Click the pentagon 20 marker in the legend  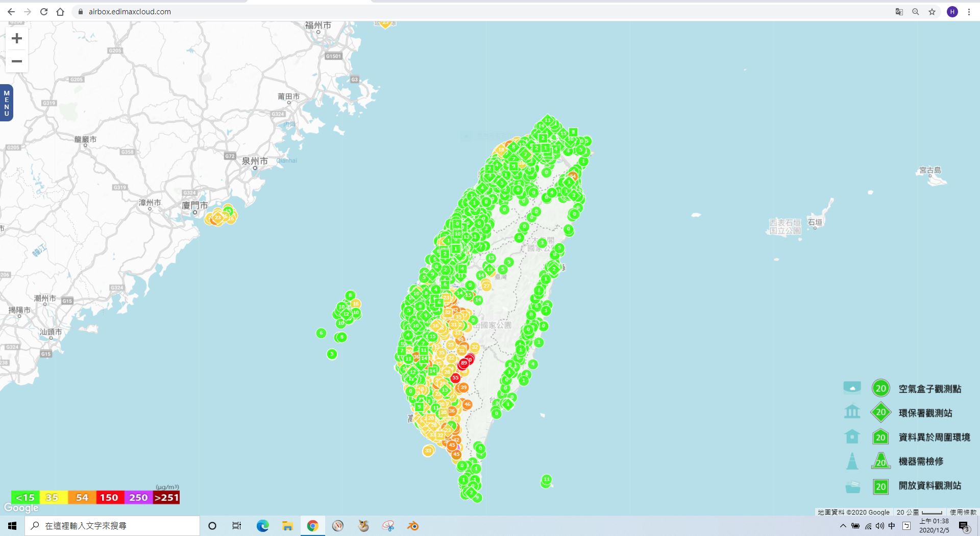880,437
